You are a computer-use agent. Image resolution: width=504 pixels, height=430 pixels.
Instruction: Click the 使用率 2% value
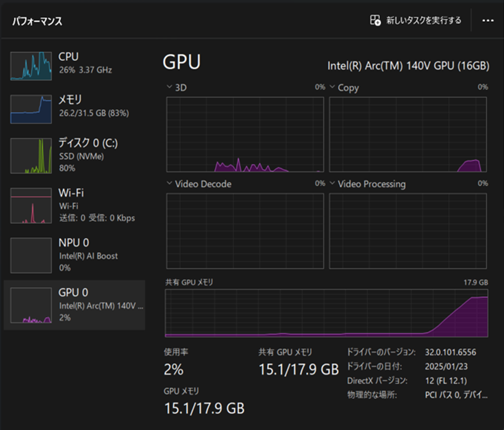pos(173,370)
